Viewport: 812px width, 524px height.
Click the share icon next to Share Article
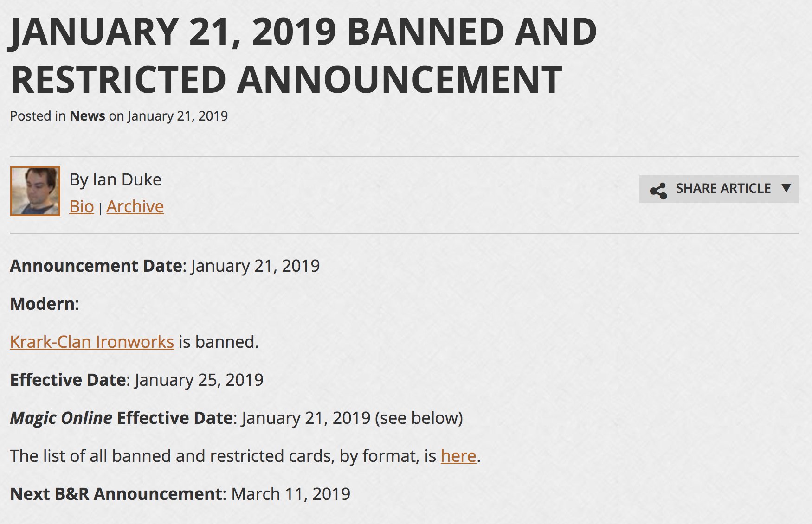(658, 191)
